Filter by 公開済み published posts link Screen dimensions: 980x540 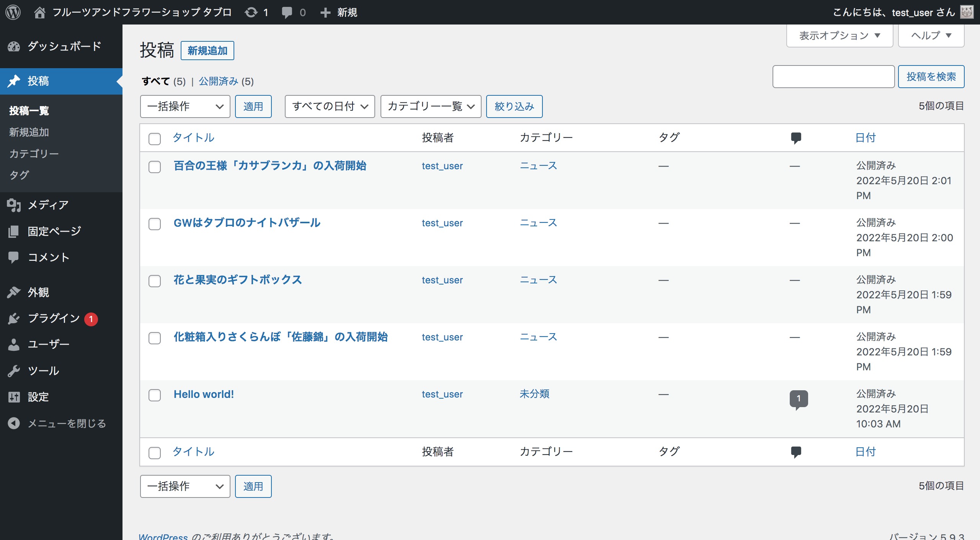click(219, 81)
